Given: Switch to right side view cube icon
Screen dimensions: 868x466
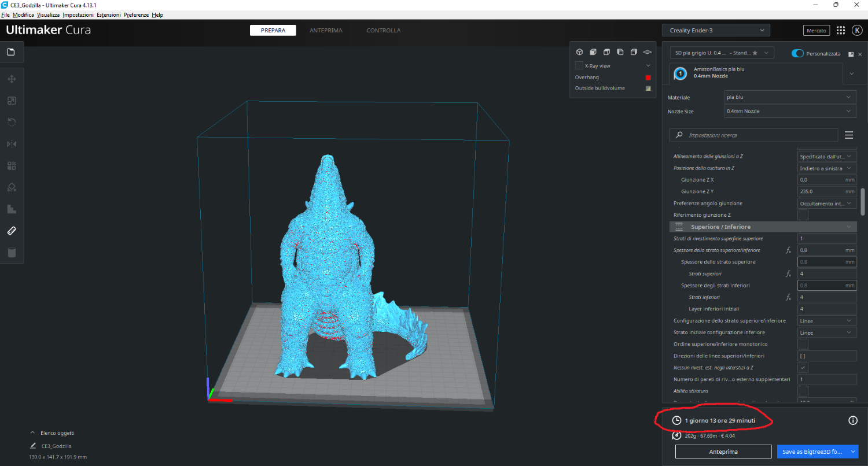Looking at the screenshot, I should point(634,52).
